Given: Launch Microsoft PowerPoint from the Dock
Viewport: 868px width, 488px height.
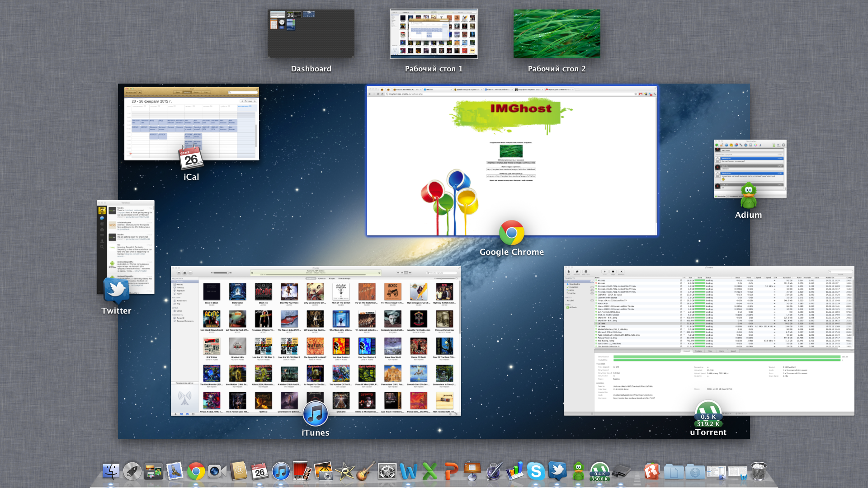Looking at the screenshot, I should 451,471.
